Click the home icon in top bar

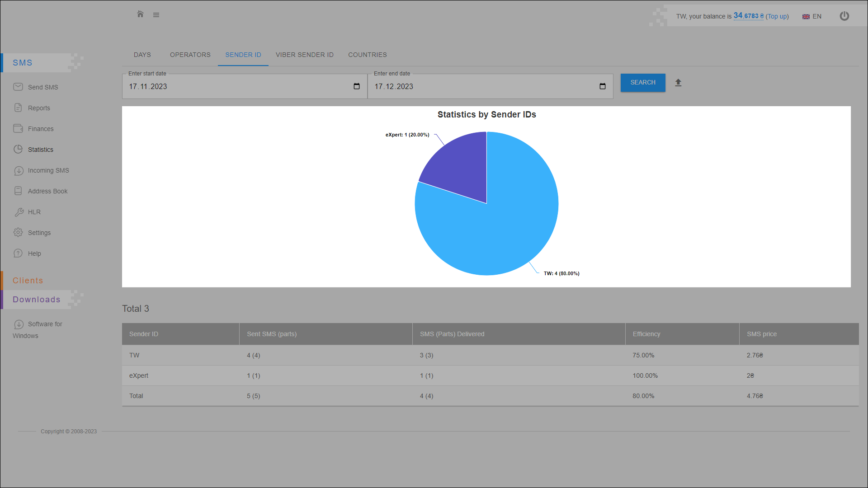pos(140,14)
